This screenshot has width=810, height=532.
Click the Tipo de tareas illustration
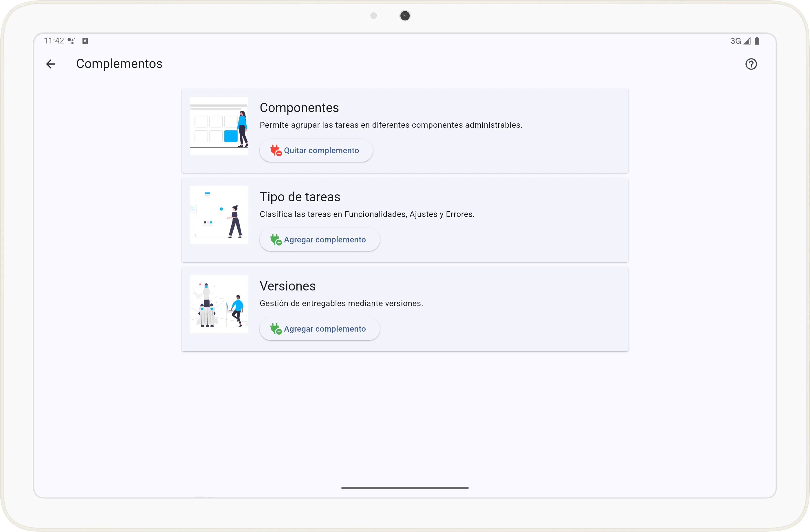[x=219, y=215]
